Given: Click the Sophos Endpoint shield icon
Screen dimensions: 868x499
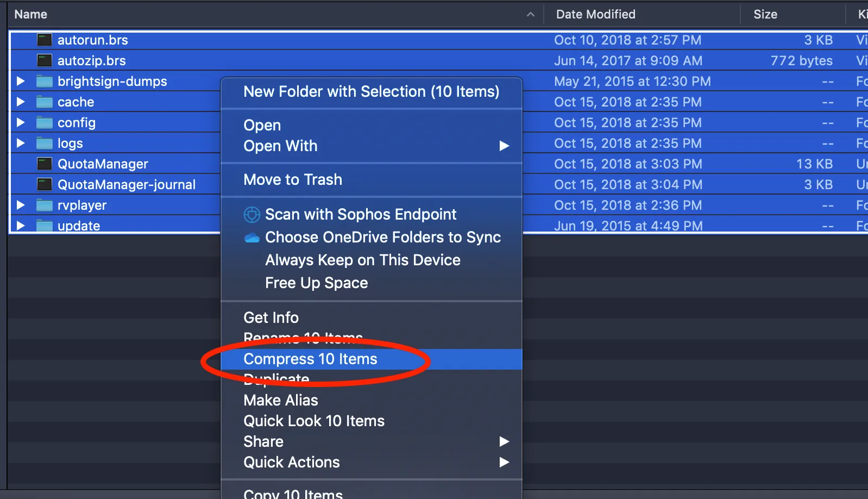Looking at the screenshot, I should pos(251,215).
